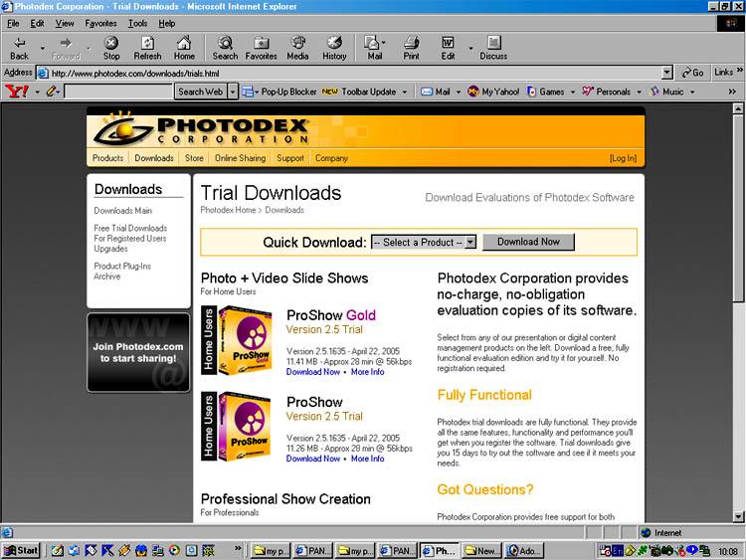Image resolution: width=746 pixels, height=560 pixels.
Task: Click the Back toolbar icon
Action: coord(19,48)
